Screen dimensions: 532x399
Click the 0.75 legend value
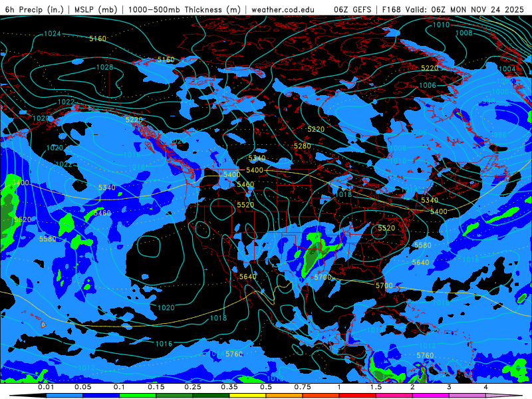click(303, 387)
